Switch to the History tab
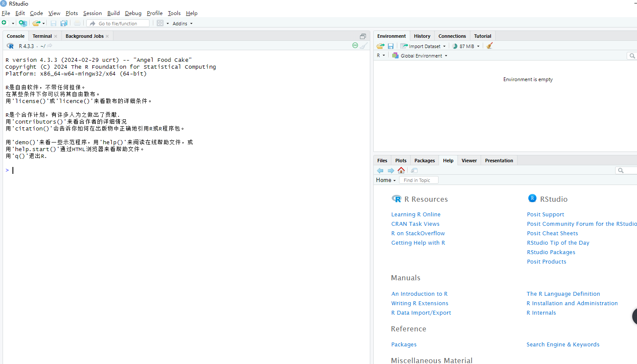The height and width of the screenshot is (364, 637). pyautogui.click(x=422, y=36)
